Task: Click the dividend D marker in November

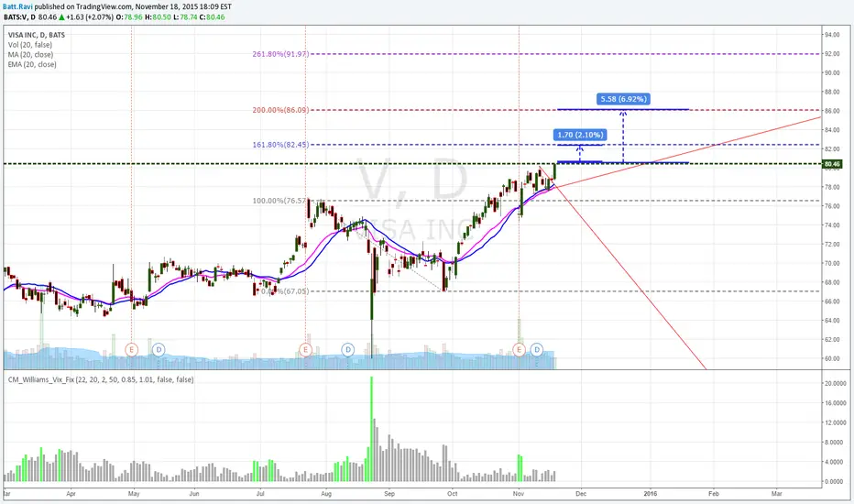Action: [537, 349]
